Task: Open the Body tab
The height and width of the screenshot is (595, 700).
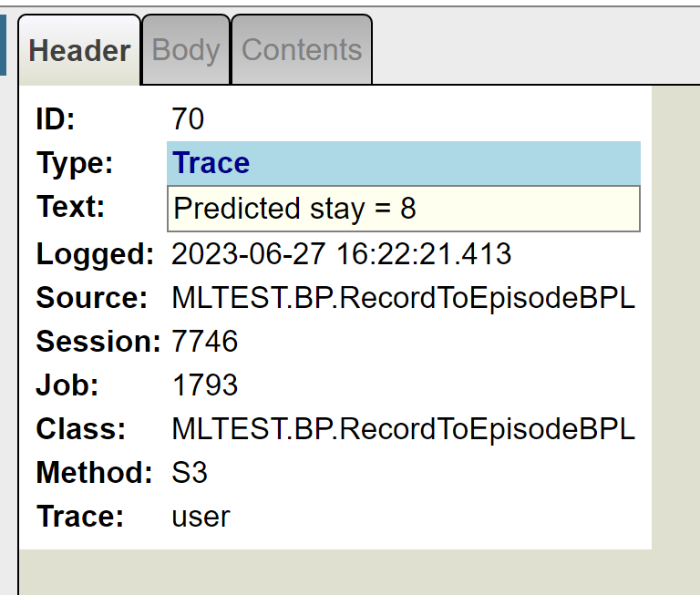Action: click(186, 50)
